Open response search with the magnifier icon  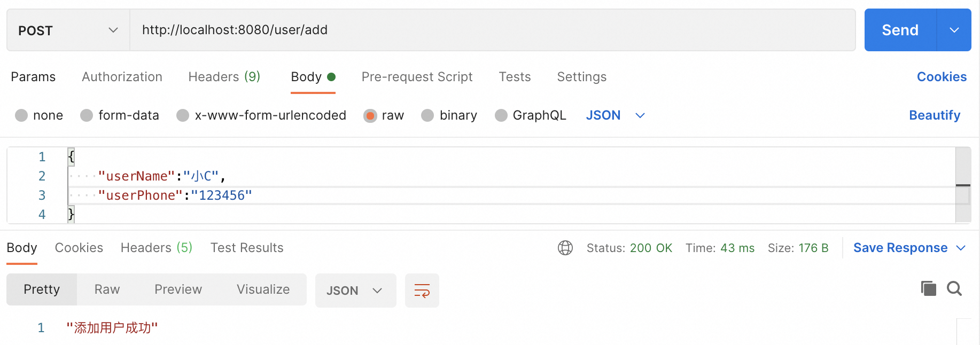click(x=954, y=288)
